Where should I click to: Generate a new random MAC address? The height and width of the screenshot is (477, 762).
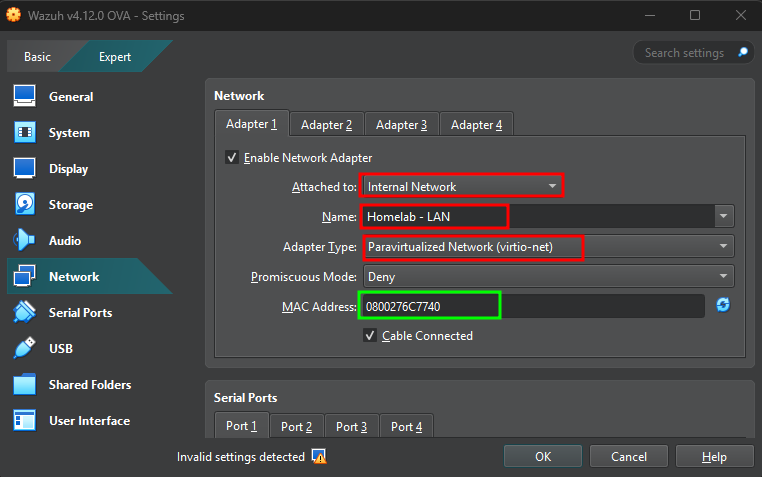click(x=723, y=305)
